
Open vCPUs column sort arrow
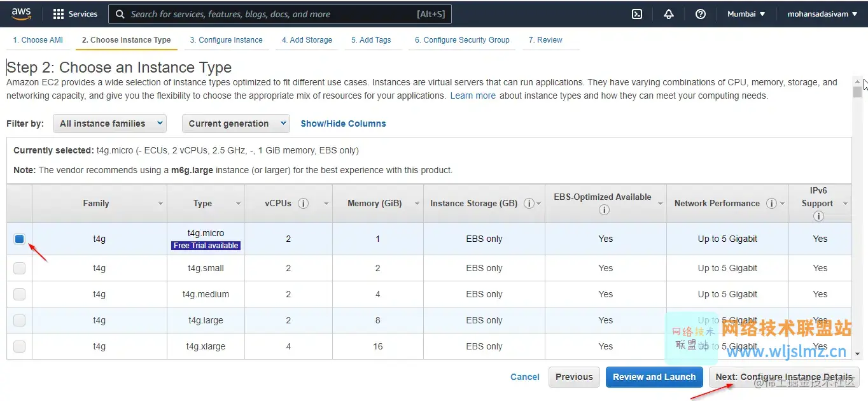[x=326, y=204]
